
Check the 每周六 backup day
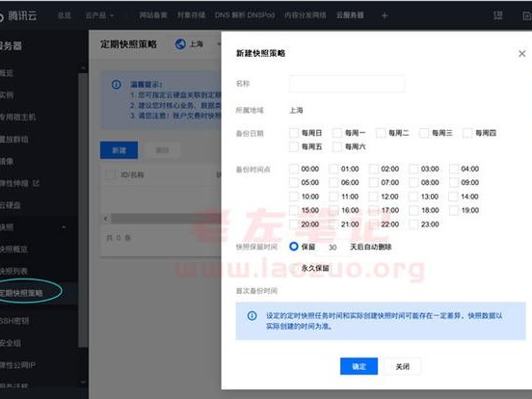337,146
